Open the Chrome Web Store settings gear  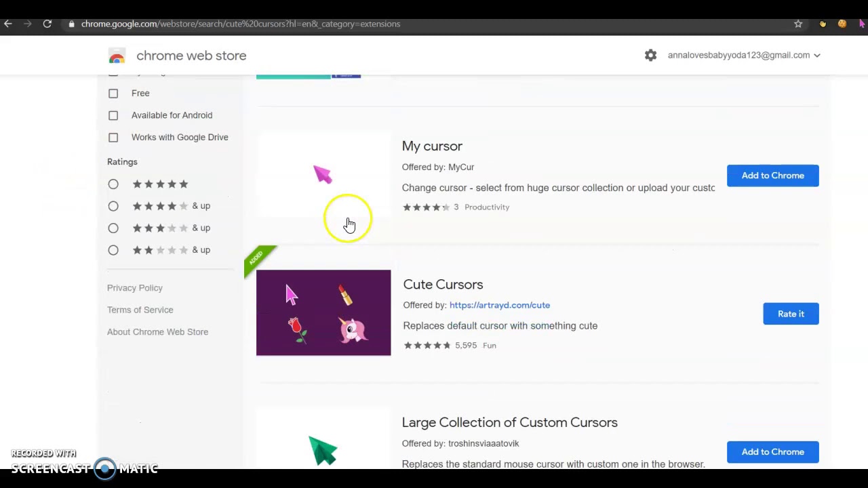point(650,55)
